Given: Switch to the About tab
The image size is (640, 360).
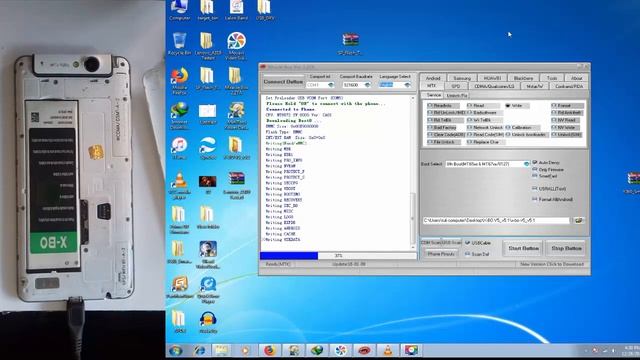Looking at the screenshot, I should [x=576, y=78].
